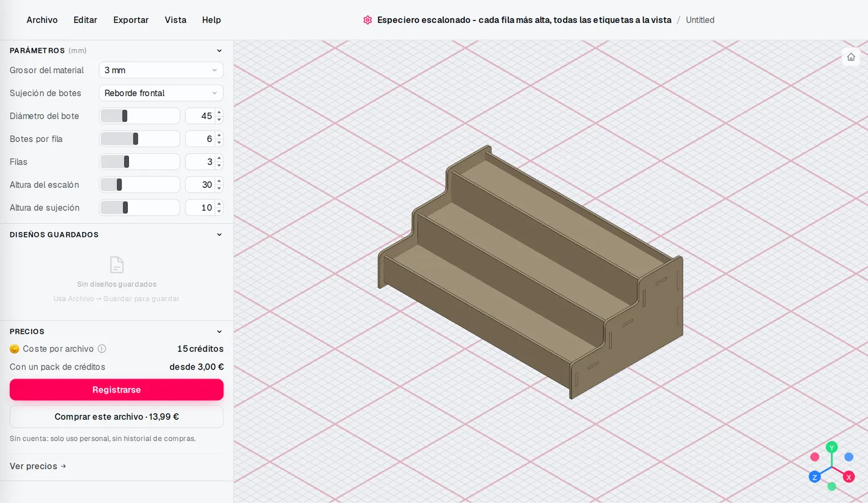
Task: Open the Exportar menu
Action: pyautogui.click(x=131, y=20)
